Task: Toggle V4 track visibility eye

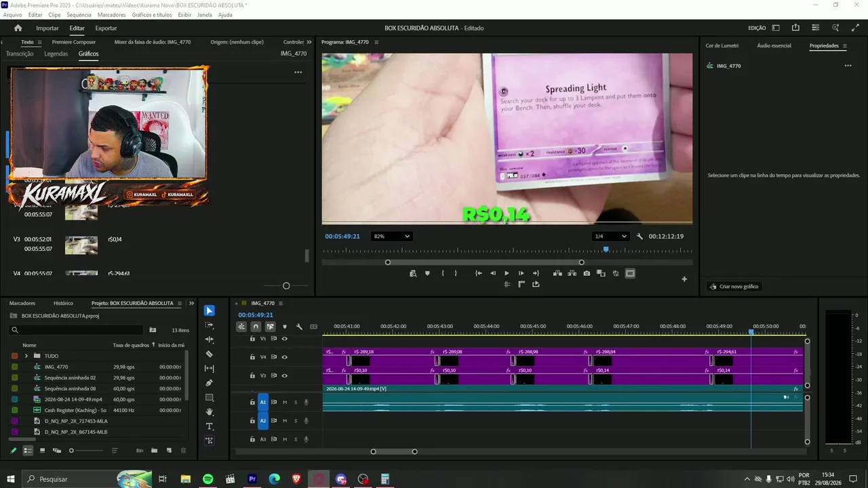Action: coord(285,357)
